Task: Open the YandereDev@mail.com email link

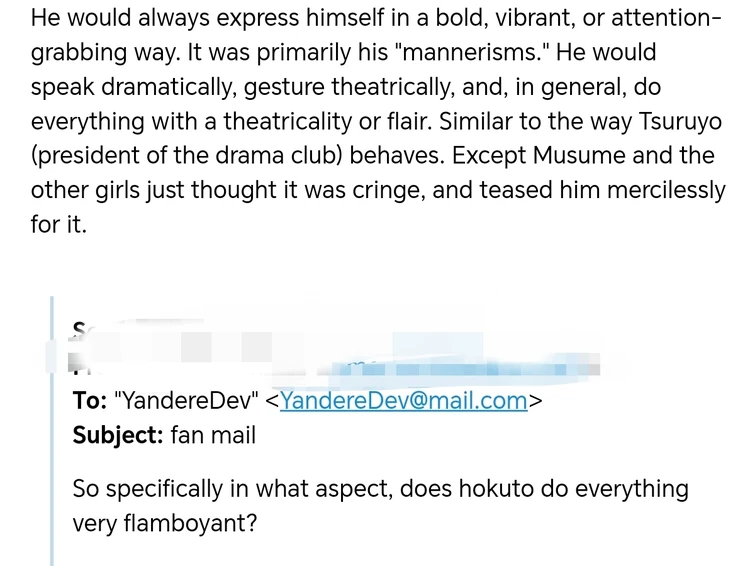Action: point(403,401)
